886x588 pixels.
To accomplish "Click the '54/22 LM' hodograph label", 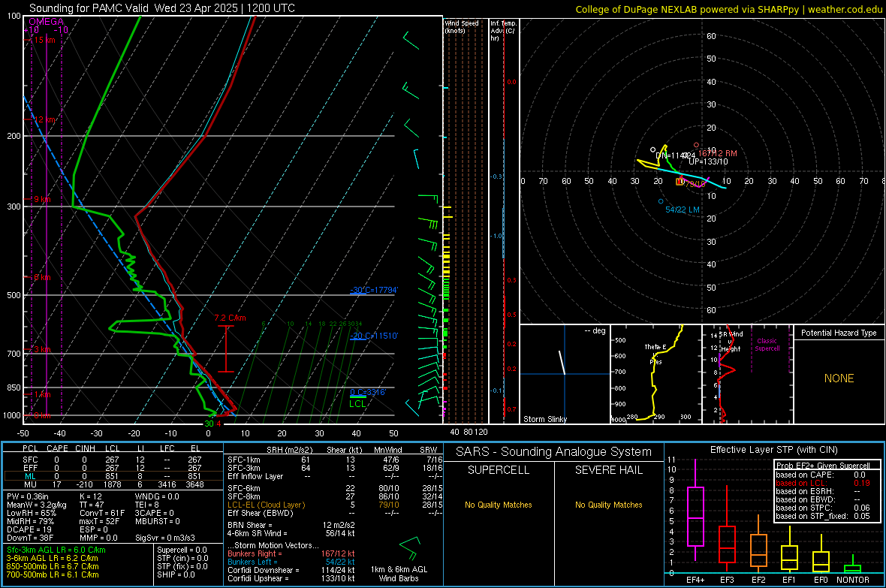I will pos(682,210).
